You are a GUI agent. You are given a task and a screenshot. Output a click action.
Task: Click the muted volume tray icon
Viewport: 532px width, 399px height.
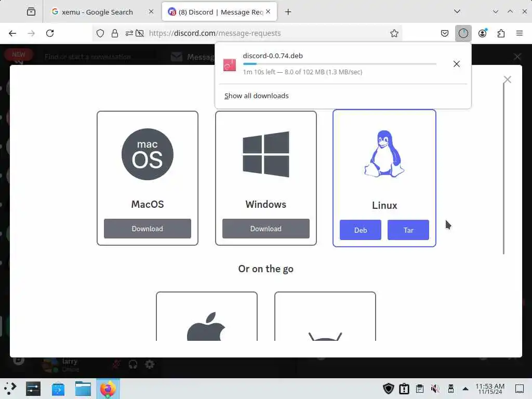pos(435,389)
